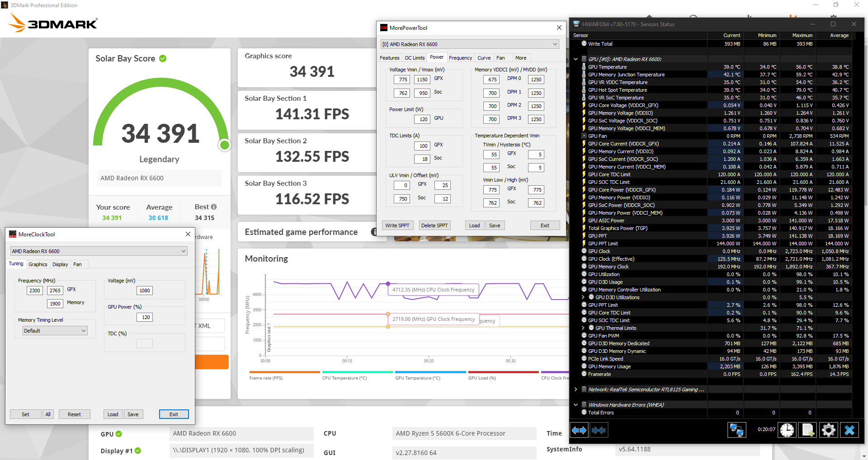Click fan icon on GPU Fan row
The height and width of the screenshot is (460, 868).
click(584, 136)
